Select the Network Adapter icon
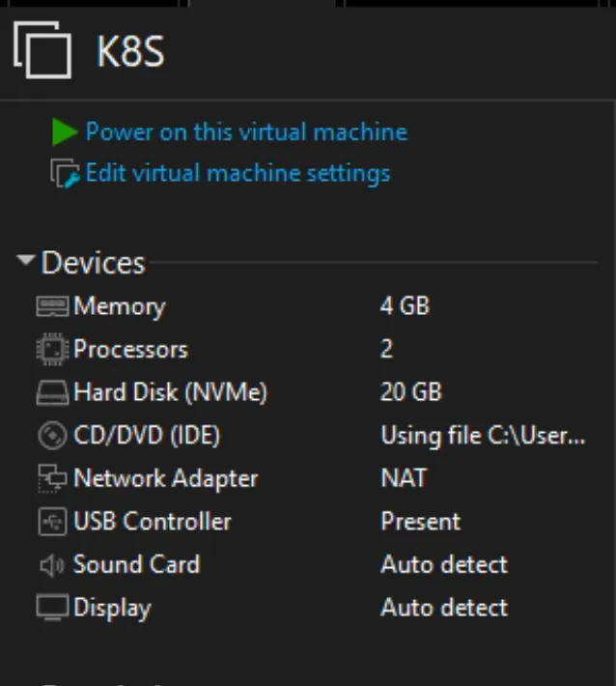This screenshot has height=686, width=616. click(x=52, y=478)
